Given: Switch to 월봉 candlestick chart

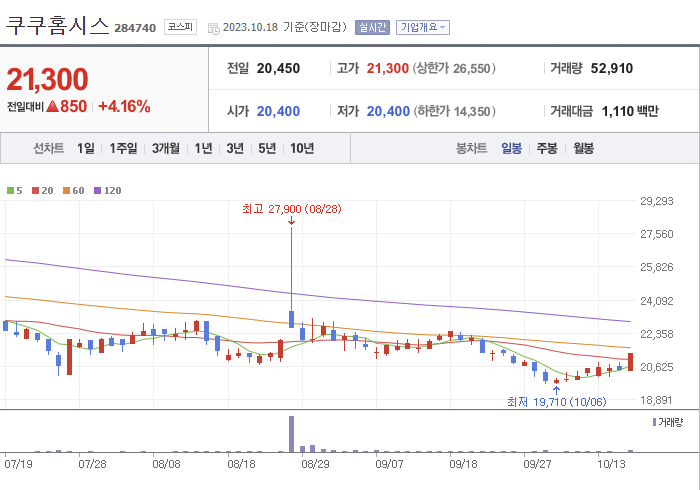Looking at the screenshot, I should (583, 148).
